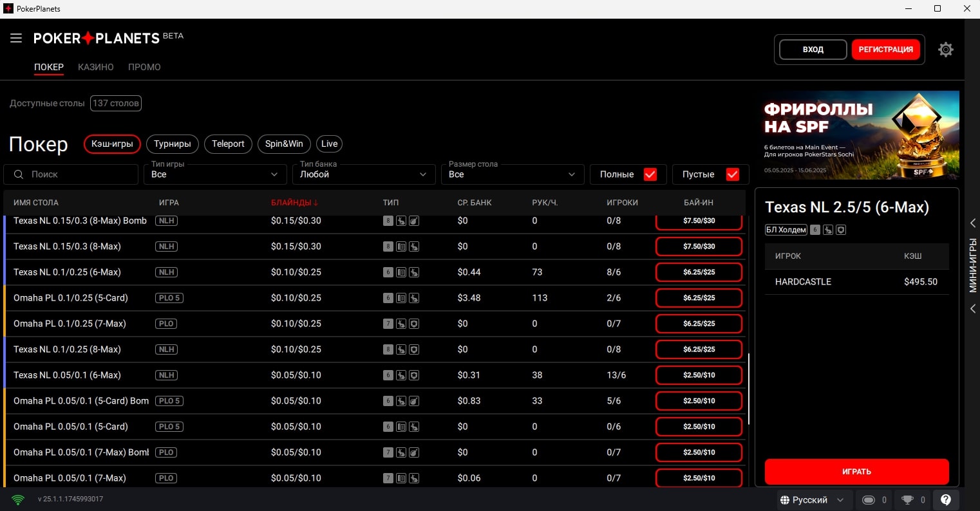Switch to the ПРОМО tab

pyautogui.click(x=144, y=67)
